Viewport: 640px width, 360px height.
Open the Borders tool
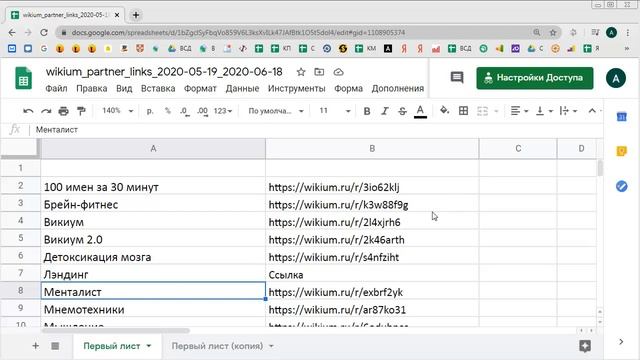point(463,111)
